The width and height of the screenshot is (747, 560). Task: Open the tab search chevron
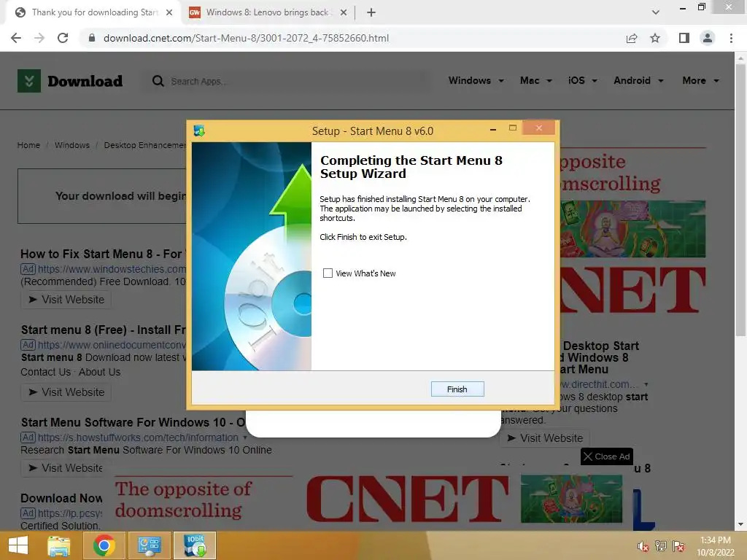(656, 12)
